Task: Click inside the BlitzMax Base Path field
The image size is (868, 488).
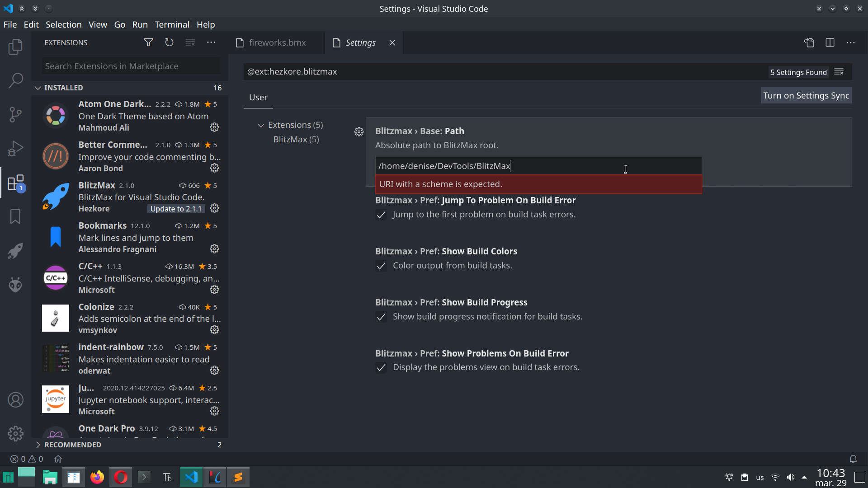Action: [538, 166]
